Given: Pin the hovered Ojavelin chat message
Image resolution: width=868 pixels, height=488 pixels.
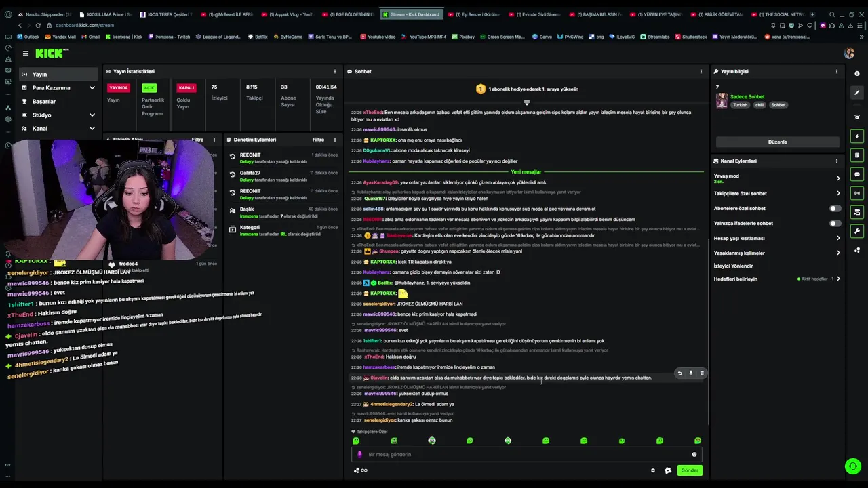Looking at the screenshot, I should point(691,373).
